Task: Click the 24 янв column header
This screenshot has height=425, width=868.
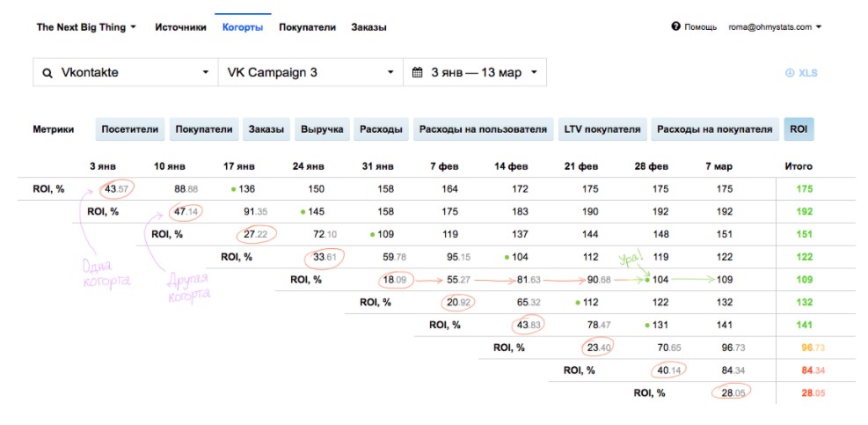Action: point(309,166)
